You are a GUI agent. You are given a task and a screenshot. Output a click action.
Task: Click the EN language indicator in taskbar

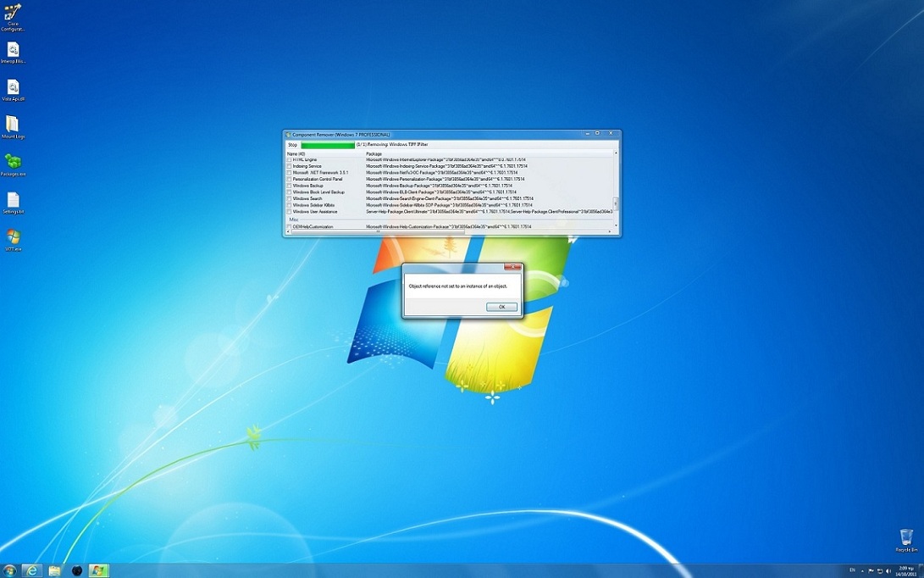pos(852,570)
